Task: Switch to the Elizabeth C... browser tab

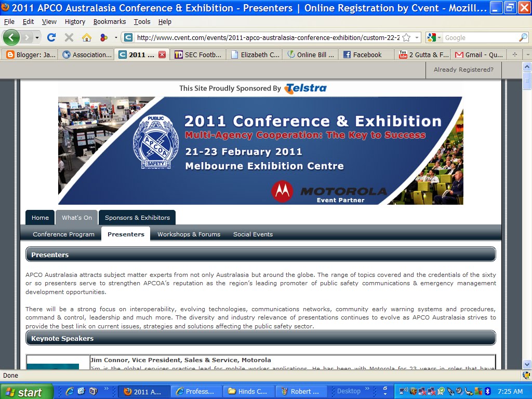Action: [x=255, y=55]
